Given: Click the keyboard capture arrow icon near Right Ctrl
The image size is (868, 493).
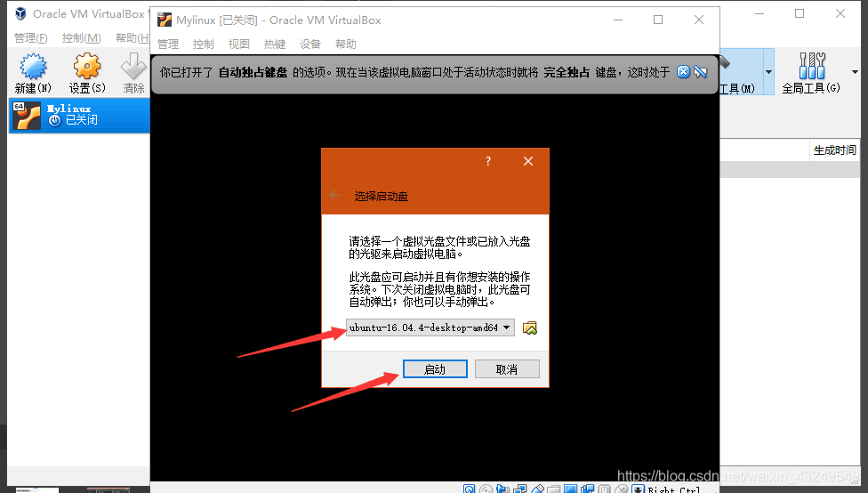Looking at the screenshot, I should (639, 489).
